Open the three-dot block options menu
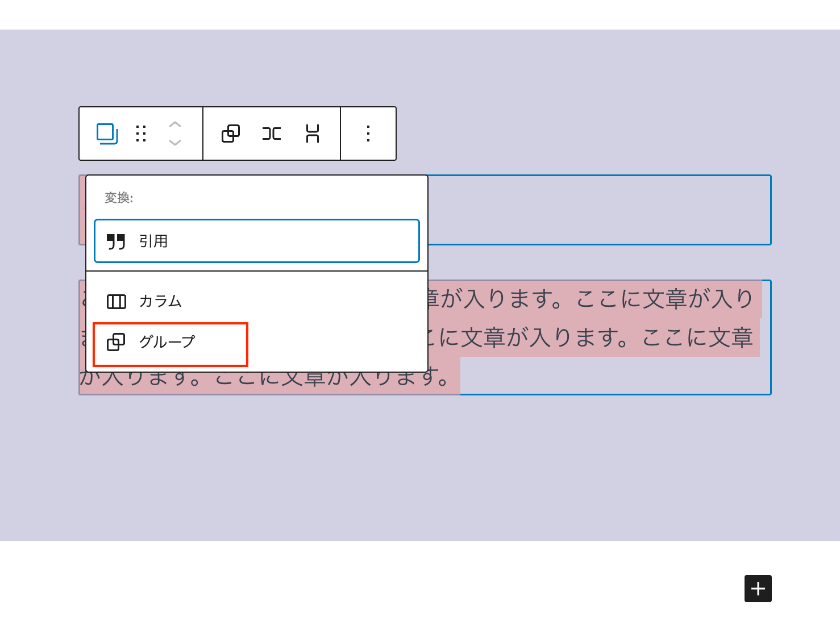 coord(368,134)
